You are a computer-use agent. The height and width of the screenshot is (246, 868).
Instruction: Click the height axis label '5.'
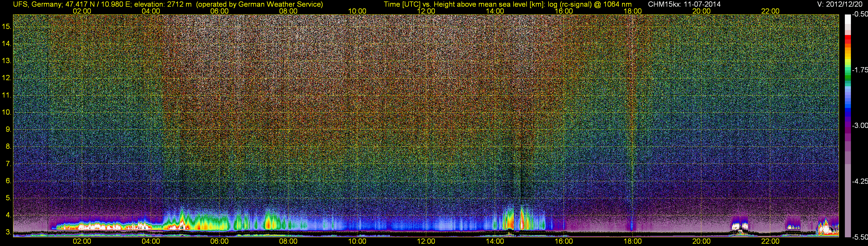[x=9, y=198]
